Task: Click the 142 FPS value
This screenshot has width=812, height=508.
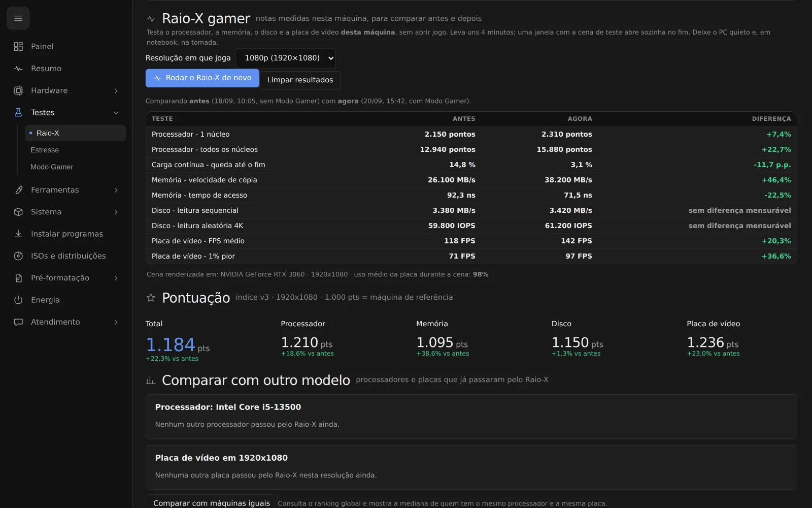Action: point(577,241)
